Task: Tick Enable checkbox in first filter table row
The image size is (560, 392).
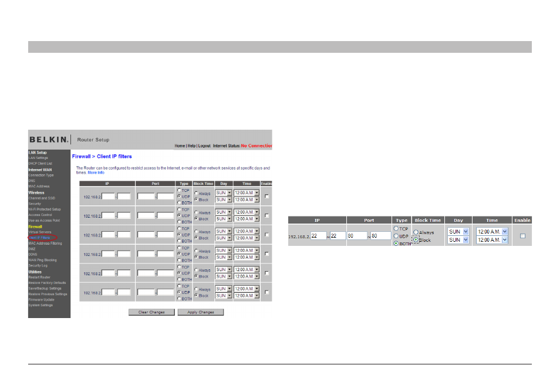Action: (x=266, y=196)
